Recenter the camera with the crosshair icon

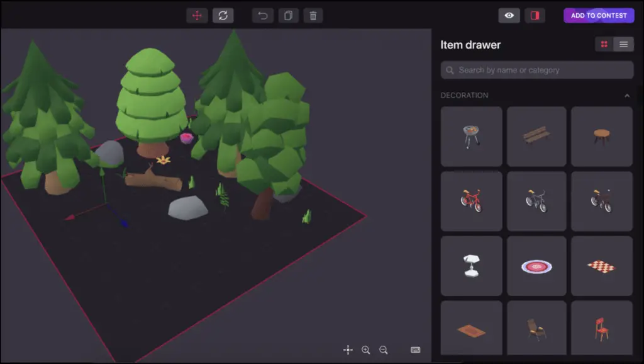point(348,350)
